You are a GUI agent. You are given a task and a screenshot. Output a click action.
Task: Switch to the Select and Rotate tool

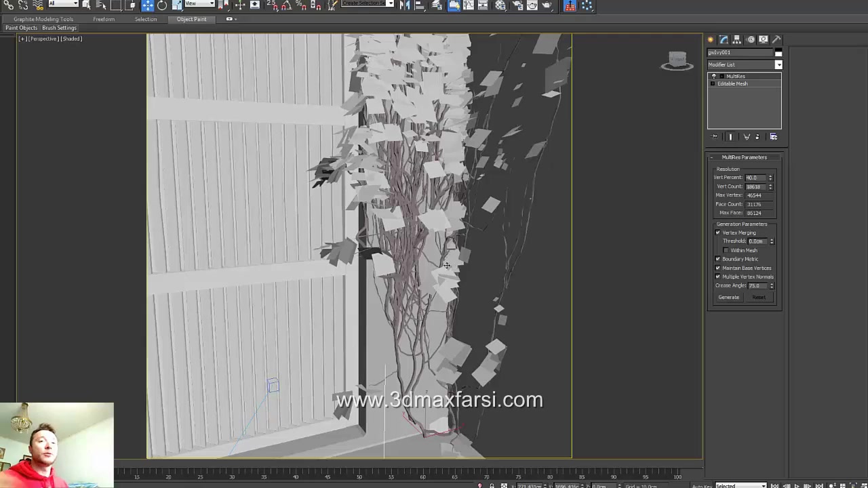click(162, 5)
